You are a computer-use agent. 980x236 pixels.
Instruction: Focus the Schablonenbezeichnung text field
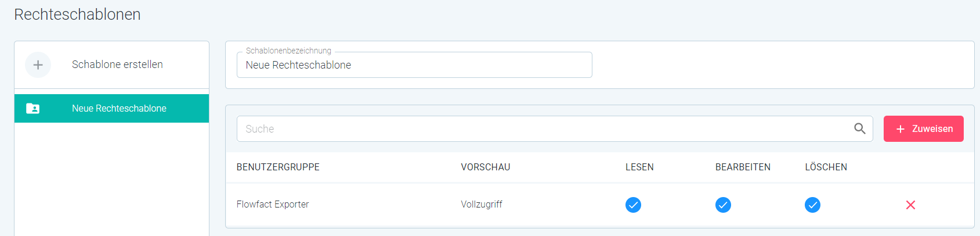pos(414,65)
